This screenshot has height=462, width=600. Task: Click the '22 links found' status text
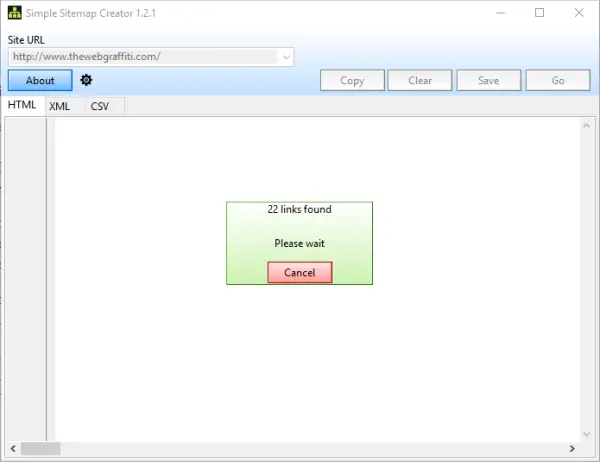tap(300, 209)
